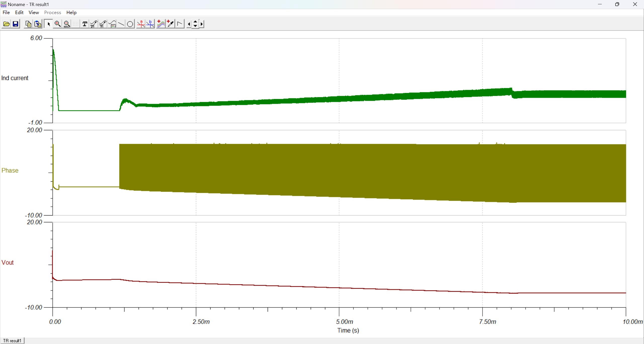The width and height of the screenshot is (644, 344).
Task: Select the Text insertion tool
Action: pyautogui.click(x=85, y=24)
